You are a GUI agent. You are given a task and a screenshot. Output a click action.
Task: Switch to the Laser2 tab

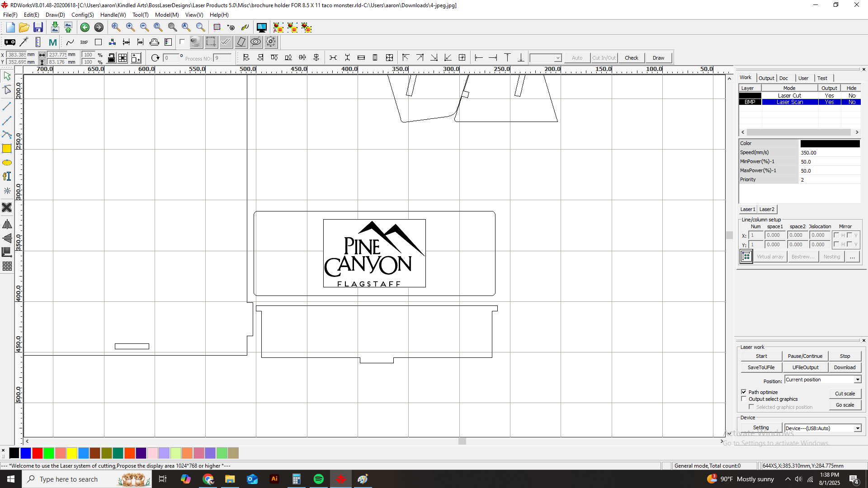pos(767,209)
